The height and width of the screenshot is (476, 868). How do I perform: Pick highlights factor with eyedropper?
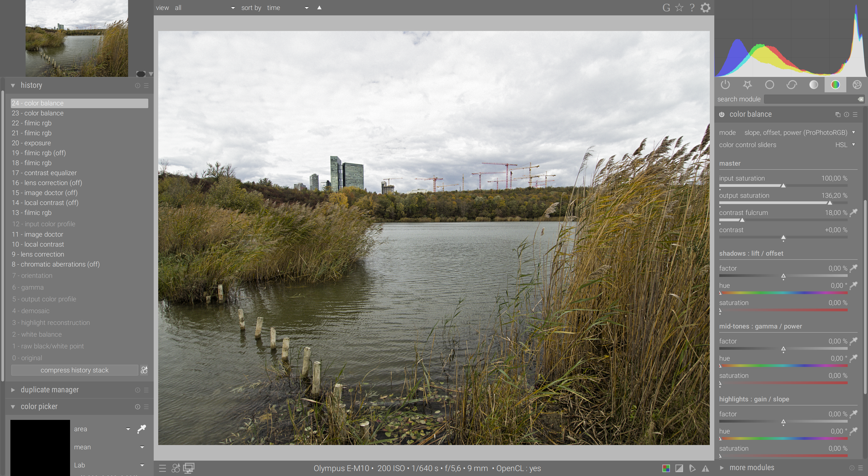pos(854,414)
